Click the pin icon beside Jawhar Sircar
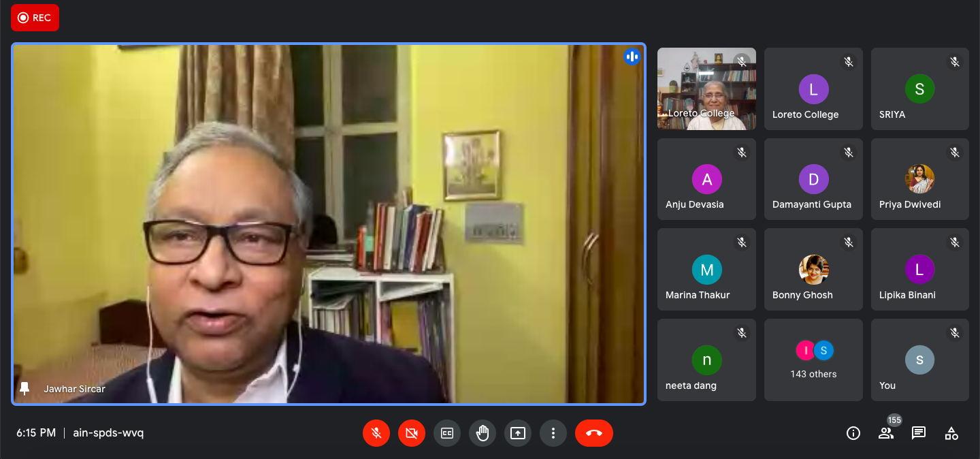 pos(25,389)
